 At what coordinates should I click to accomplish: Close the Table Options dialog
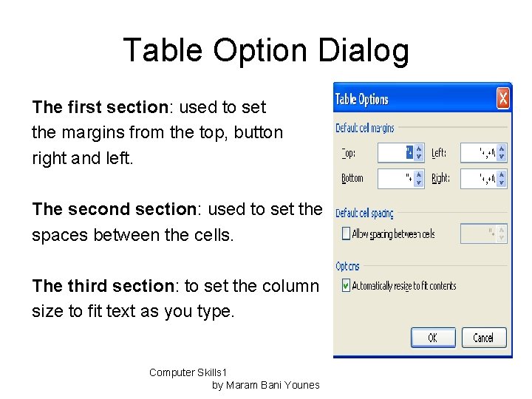[x=503, y=99]
